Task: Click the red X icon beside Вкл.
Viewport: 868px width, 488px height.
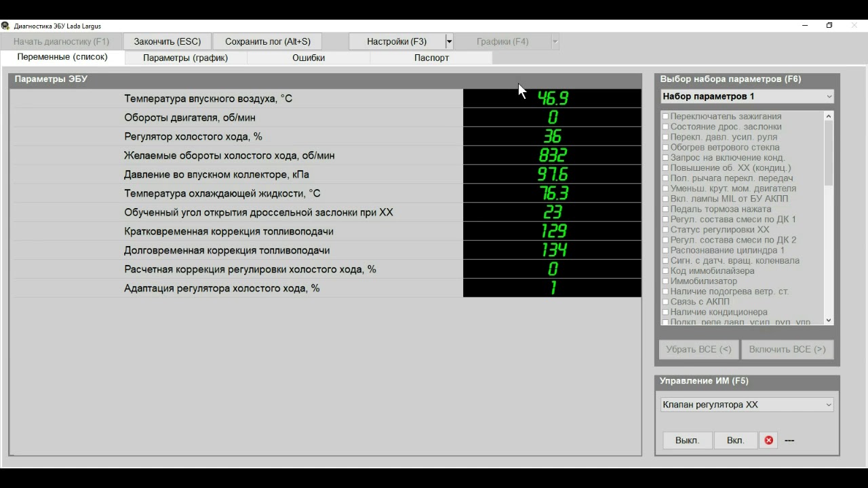Action: tap(768, 441)
